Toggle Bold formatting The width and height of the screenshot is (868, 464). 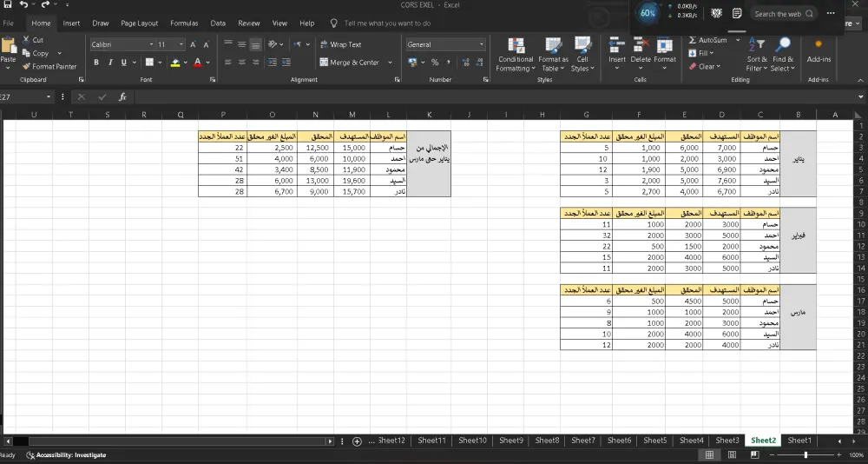[96, 63]
